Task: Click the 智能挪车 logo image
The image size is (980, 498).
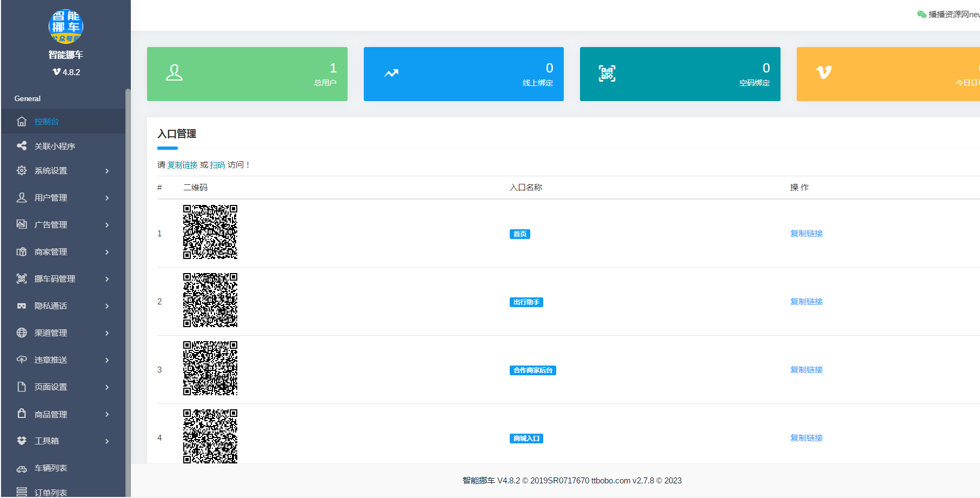Action: click(66, 26)
